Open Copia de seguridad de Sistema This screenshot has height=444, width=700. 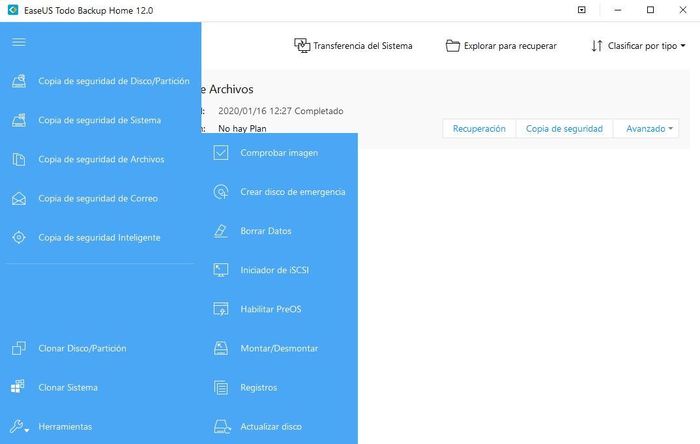100,120
